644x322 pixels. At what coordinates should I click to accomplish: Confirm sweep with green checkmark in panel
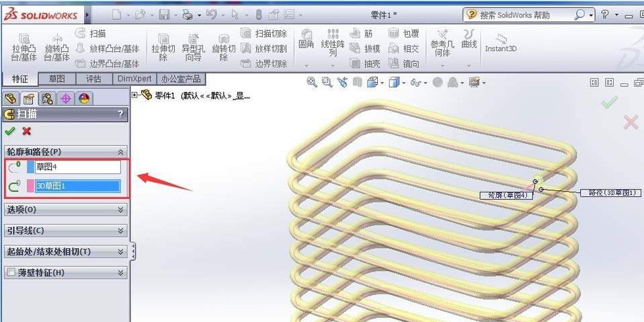(10, 131)
